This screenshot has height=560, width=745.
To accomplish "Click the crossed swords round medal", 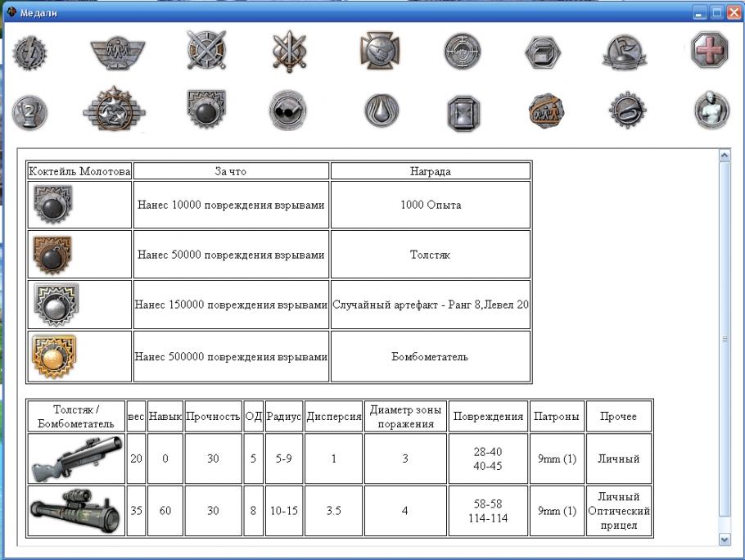I will (205, 51).
